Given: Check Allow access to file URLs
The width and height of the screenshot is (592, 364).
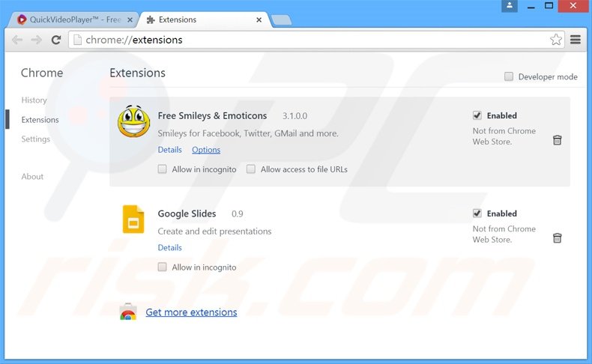Looking at the screenshot, I should 251,169.
